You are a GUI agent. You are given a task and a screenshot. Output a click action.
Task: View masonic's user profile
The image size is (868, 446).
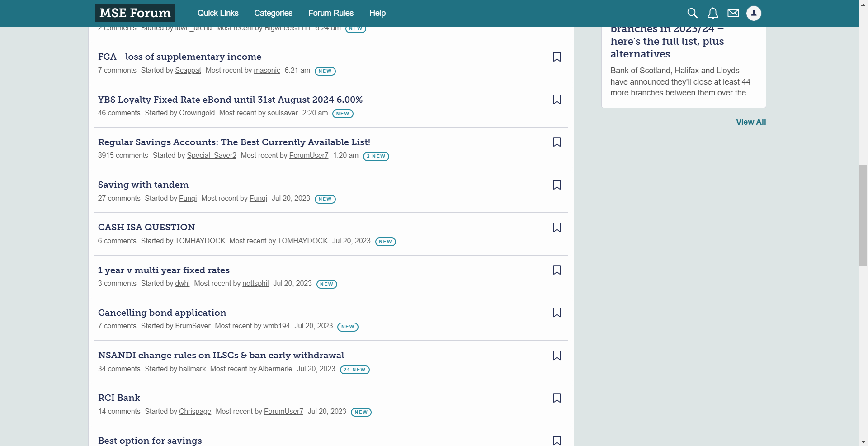pos(267,71)
